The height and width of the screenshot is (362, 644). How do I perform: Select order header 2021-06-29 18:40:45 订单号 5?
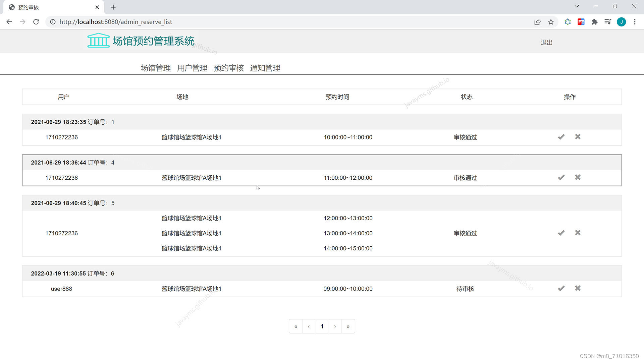click(x=322, y=203)
